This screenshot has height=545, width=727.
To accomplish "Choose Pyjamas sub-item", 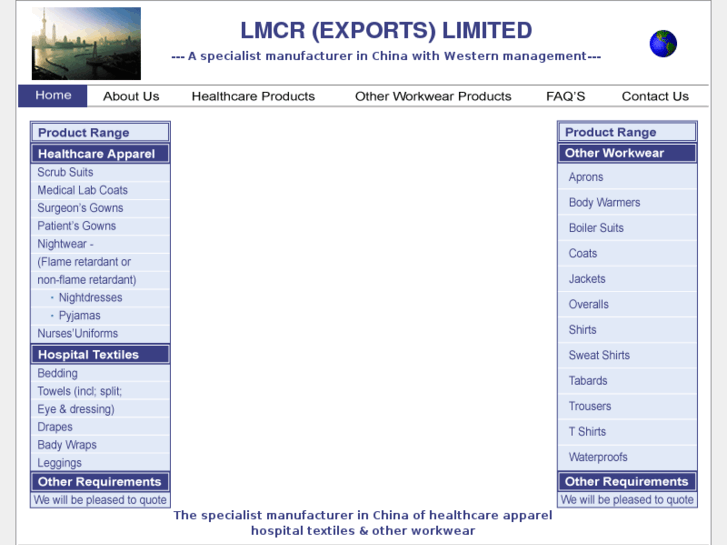I will click(x=79, y=315).
